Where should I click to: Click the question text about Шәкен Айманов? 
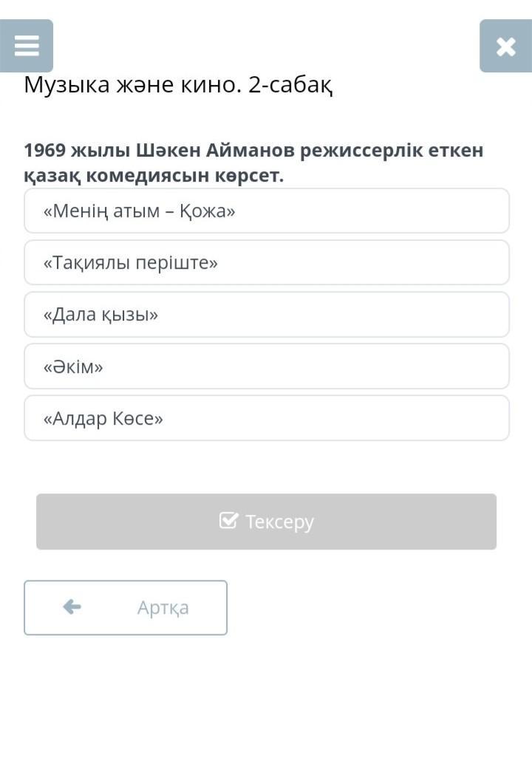pos(253,163)
